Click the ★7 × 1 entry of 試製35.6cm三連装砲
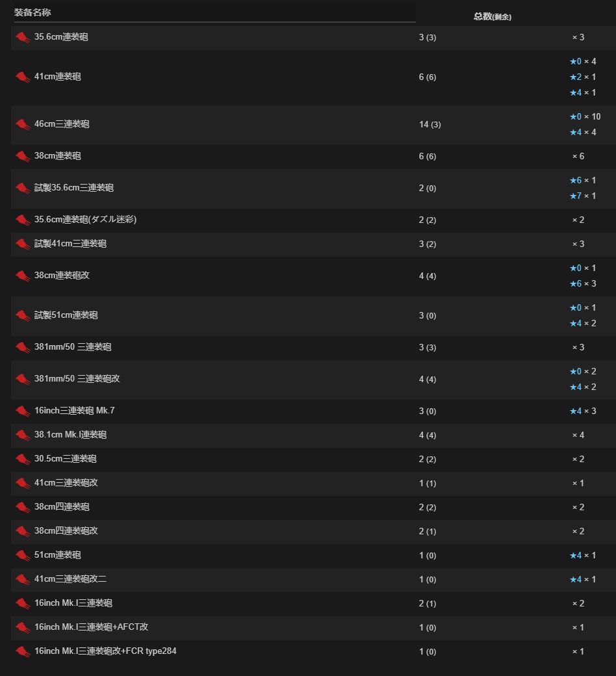 click(x=583, y=196)
